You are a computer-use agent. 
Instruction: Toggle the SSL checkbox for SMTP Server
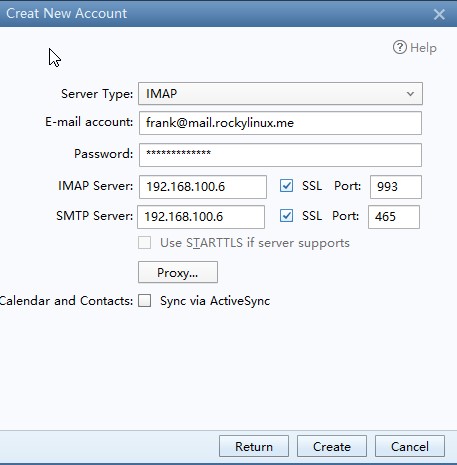point(286,216)
